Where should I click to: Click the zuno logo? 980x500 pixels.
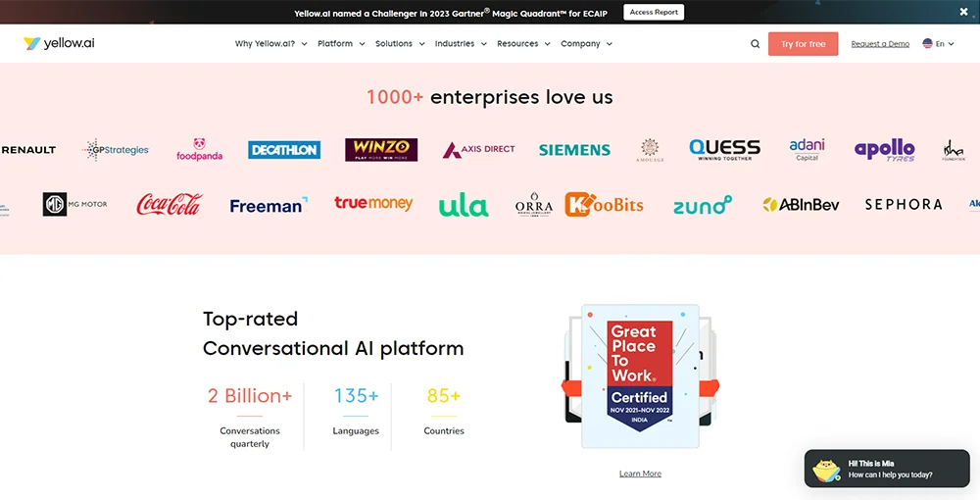click(x=703, y=205)
